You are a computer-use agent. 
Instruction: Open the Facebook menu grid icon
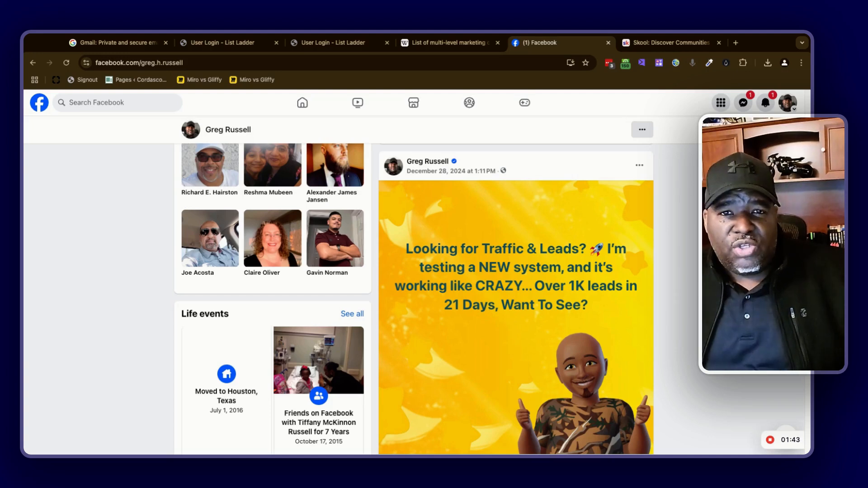[721, 103]
